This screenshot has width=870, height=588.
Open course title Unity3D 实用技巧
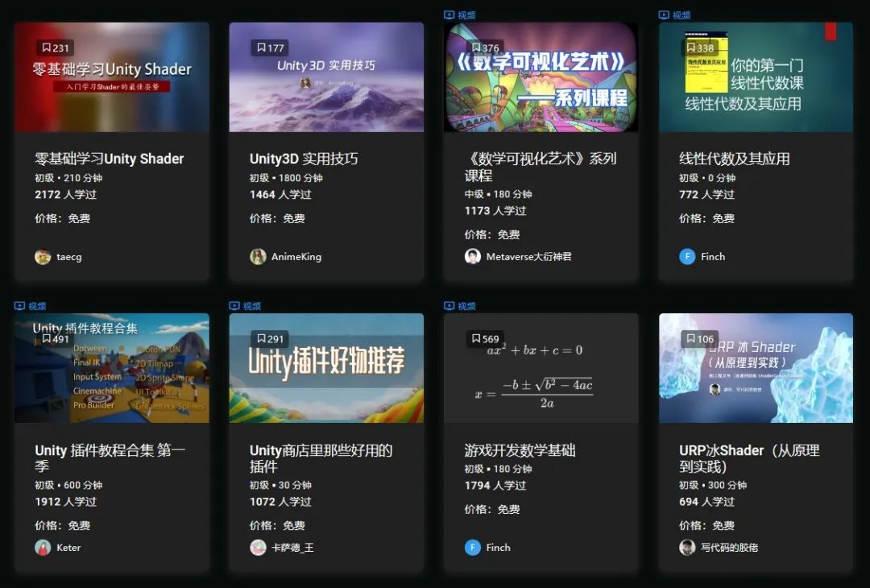pyautogui.click(x=304, y=159)
